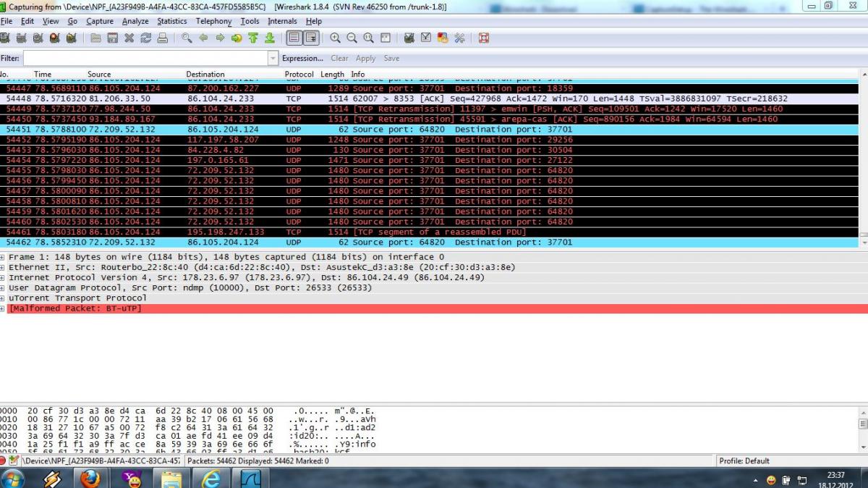The width and height of the screenshot is (868, 488).
Task: Open Internet Explorer from the taskbar
Action: (x=211, y=478)
